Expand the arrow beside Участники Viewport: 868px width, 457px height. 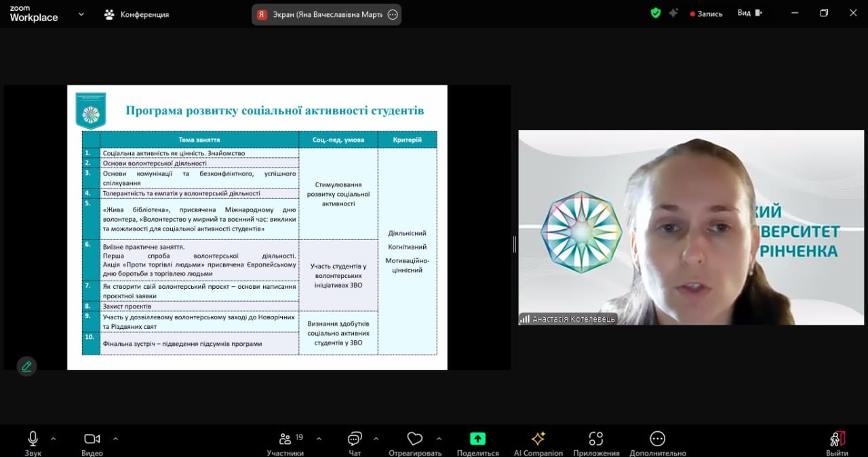point(319,439)
